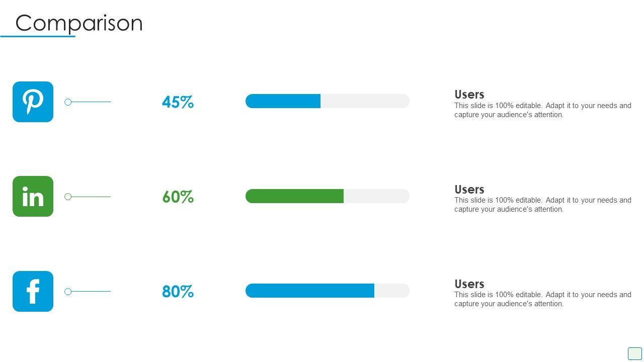
Task: Click the Users heading in the Pinterest row
Action: click(x=469, y=95)
